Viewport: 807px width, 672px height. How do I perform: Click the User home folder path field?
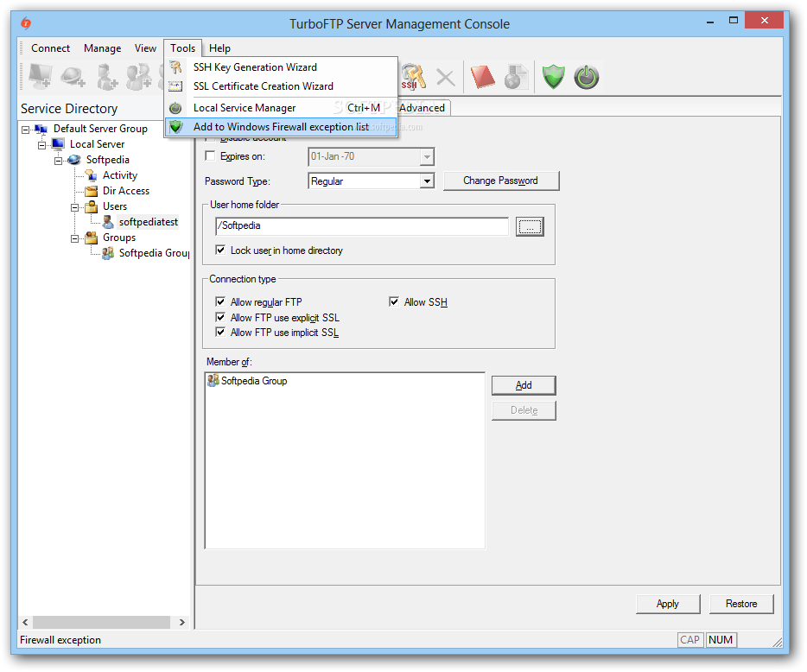[362, 226]
